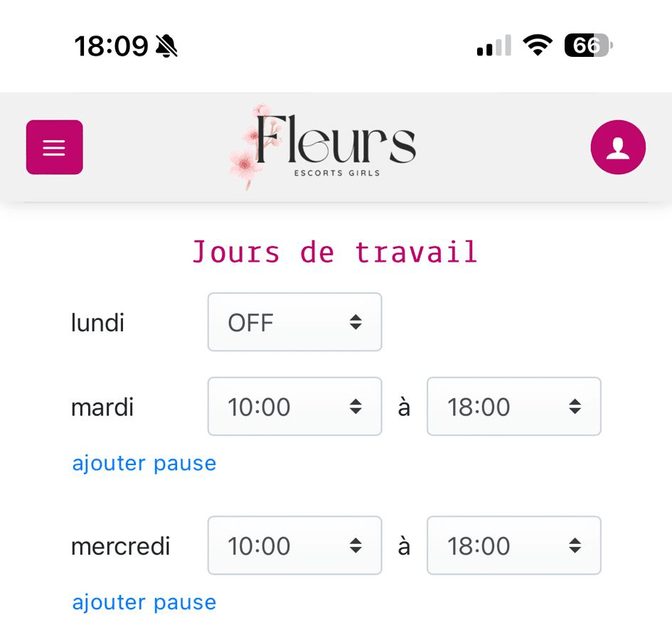Image resolution: width=672 pixels, height=640 pixels.
Task: Tap the mercredi day label
Action: click(121, 547)
